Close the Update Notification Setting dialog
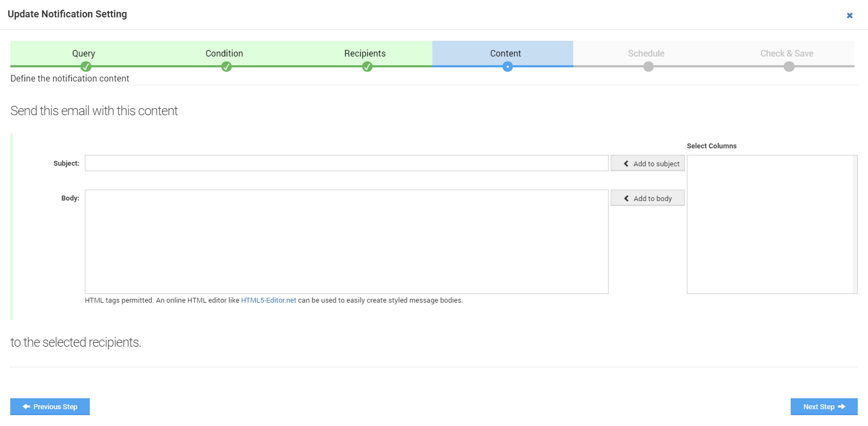 coord(850,15)
